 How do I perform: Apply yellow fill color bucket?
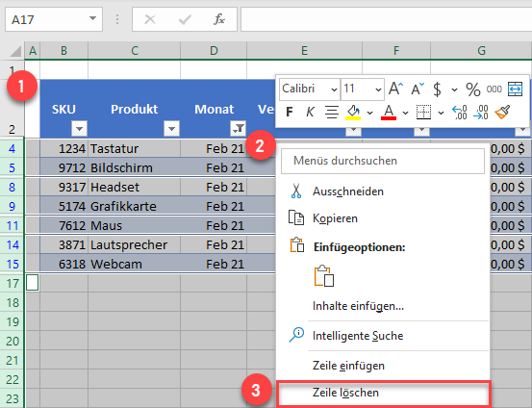click(x=353, y=112)
